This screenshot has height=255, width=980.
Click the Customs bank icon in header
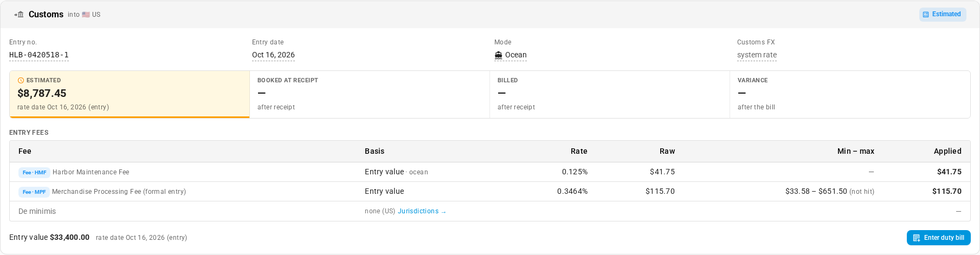click(20, 15)
